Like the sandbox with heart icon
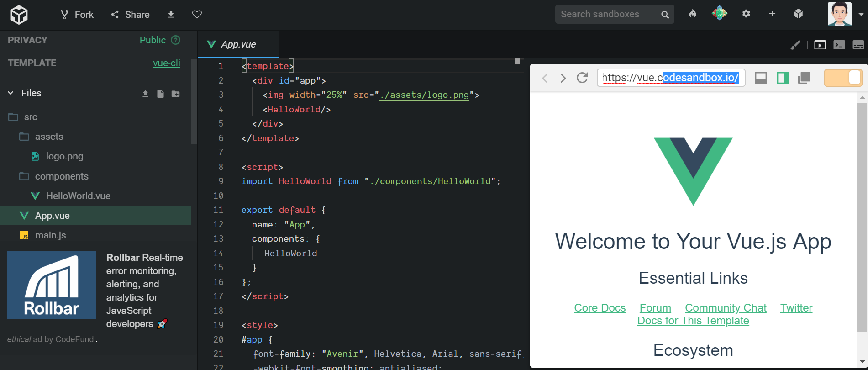Image resolution: width=868 pixels, height=370 pixels. click(x=197, y=15)
